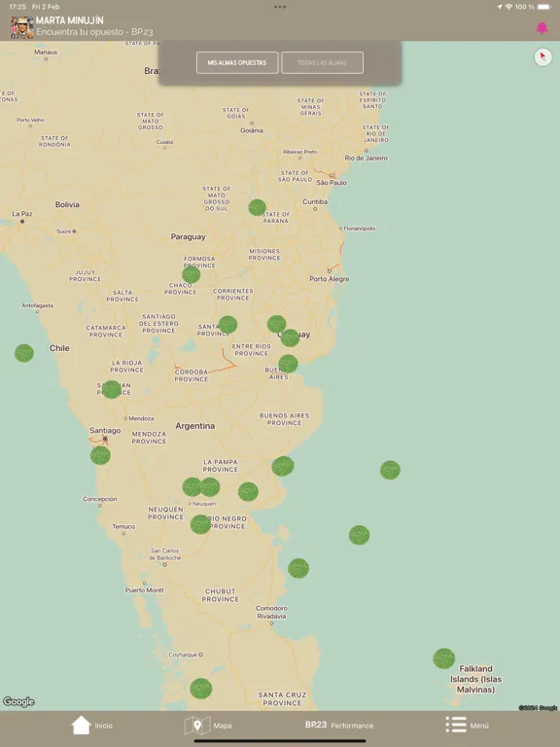The image size is (560, 747).
Task: Tap the San Carlos de Bariloche label
Action: tap(164, 554)
